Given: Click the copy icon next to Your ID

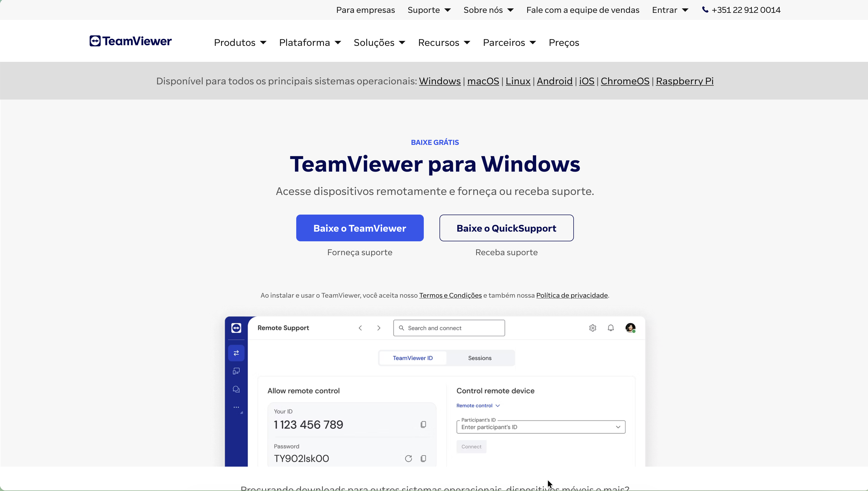Looking at the screenshot, I should pyautogui.click(x=423, y=424).
